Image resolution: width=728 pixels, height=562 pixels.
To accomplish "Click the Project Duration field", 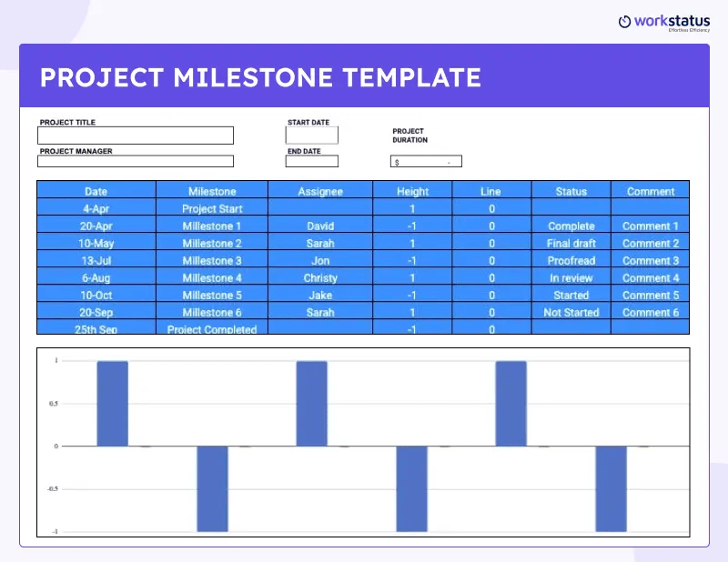I will pos(426,161).
